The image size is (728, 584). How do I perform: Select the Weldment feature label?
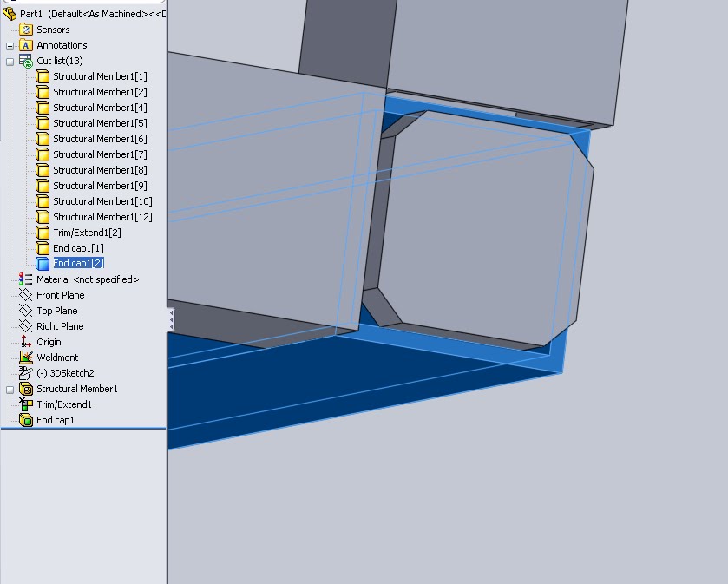point(57,358)
